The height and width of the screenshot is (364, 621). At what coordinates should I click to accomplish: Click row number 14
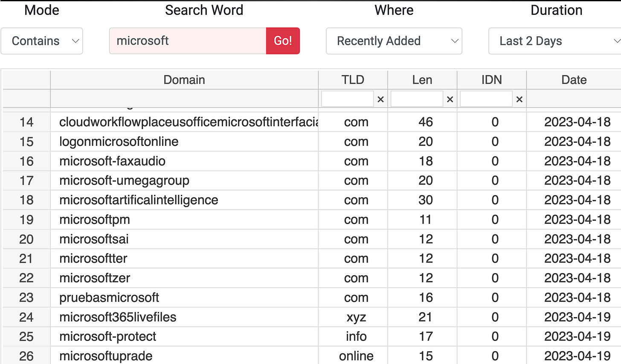tap(26, 122)
